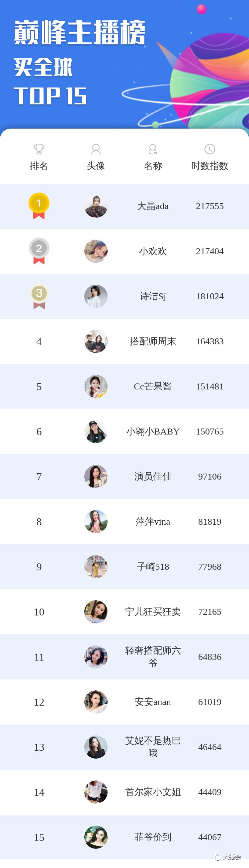Click the user icon above 名称
The height and width of the screenshot is (868, 249).
(153, 149)
